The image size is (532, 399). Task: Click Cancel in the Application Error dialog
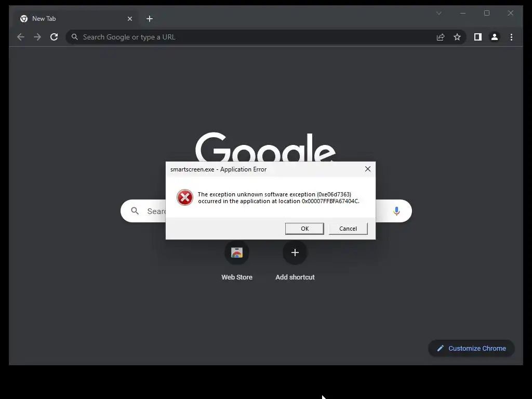point(348,229)
